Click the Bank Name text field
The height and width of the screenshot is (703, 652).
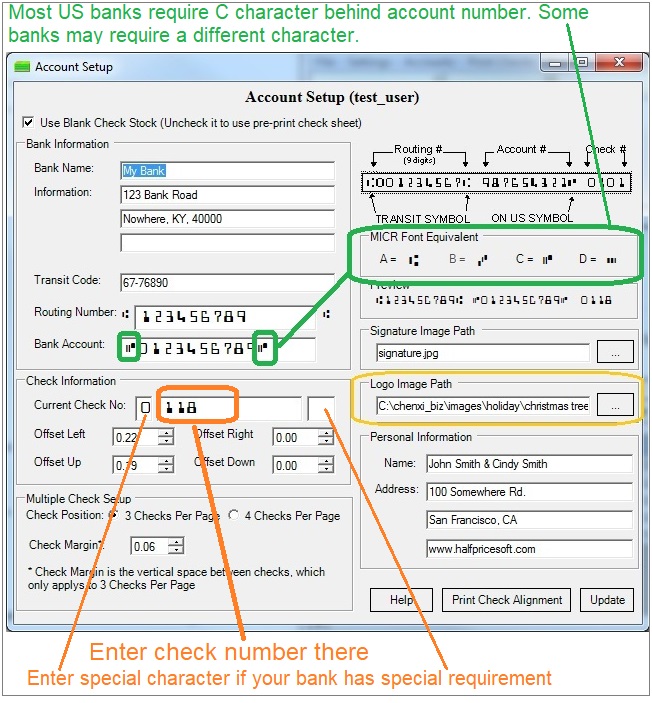pos(227,170)
